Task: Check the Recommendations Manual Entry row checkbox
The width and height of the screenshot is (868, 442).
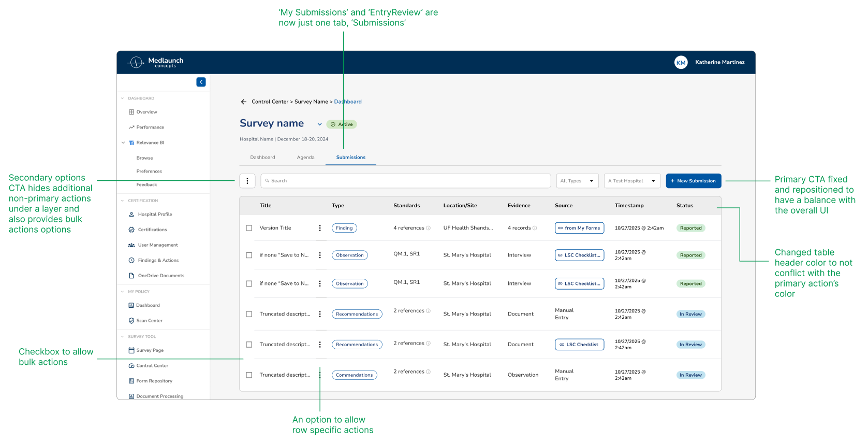Action: (249, 314)
